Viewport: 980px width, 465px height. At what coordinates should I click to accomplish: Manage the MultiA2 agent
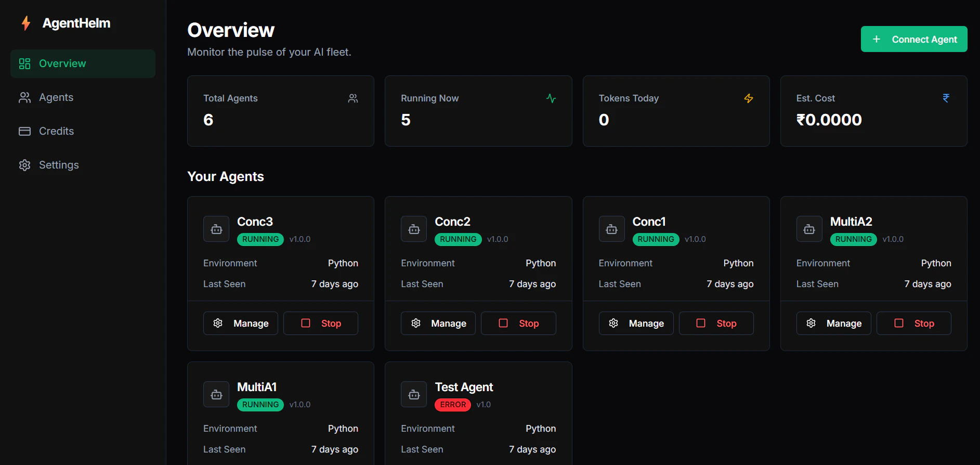click(834, 323)
